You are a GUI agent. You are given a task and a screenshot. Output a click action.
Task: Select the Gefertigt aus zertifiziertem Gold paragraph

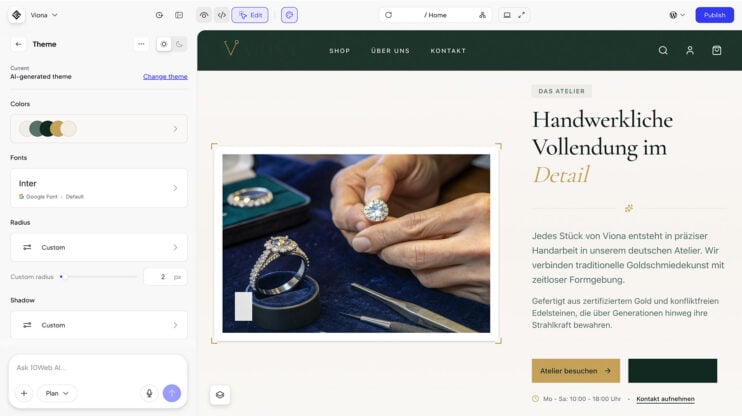click(x=625, y=313)
